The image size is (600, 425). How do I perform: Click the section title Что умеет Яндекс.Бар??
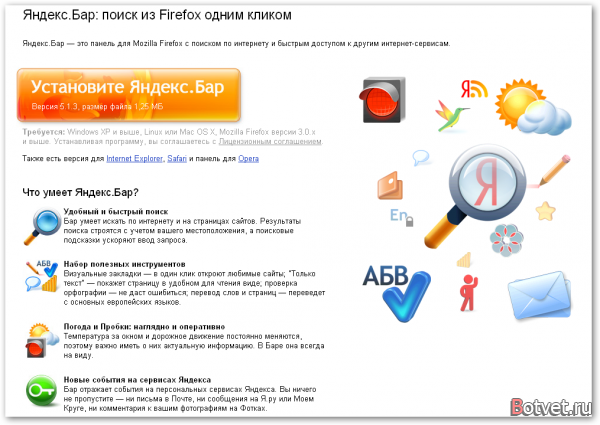coord(80,192)
